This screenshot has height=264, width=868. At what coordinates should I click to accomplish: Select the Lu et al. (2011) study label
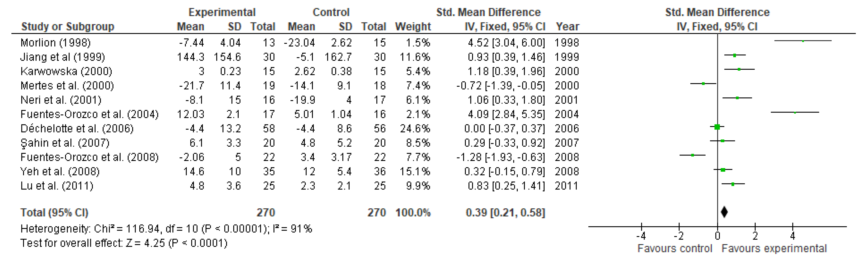tap(57, 186)
